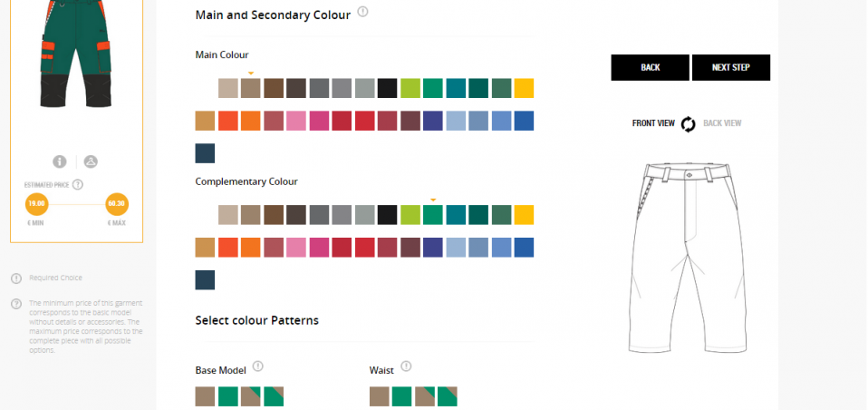Select the solid beige Waist pattern
The width and height of the screenshot is (868, 410).
click(380, 396)
